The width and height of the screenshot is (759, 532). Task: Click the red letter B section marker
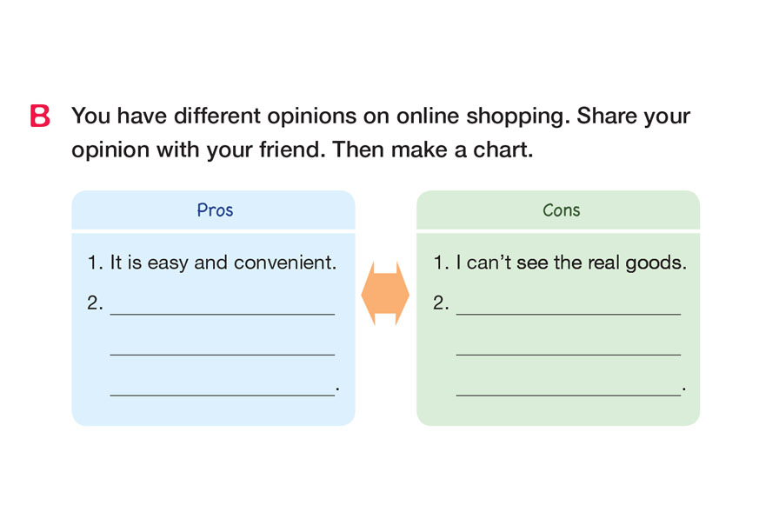click(x=41, y=116)
